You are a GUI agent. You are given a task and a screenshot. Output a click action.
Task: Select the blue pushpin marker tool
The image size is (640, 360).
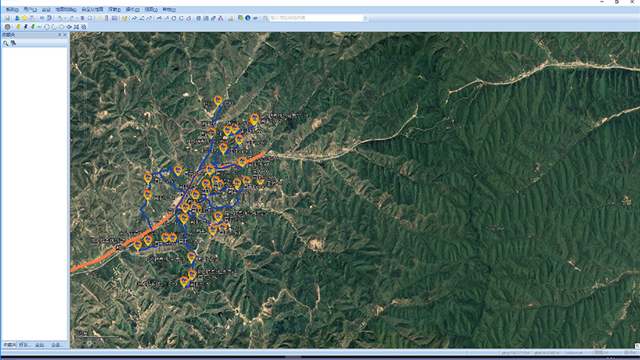pyautogui.click(x=25, y=27)
